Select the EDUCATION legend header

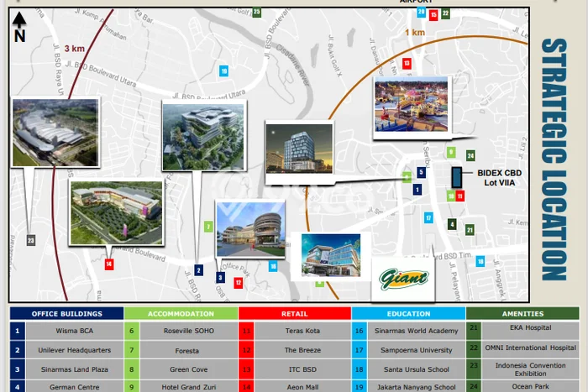tap(408, 314)
